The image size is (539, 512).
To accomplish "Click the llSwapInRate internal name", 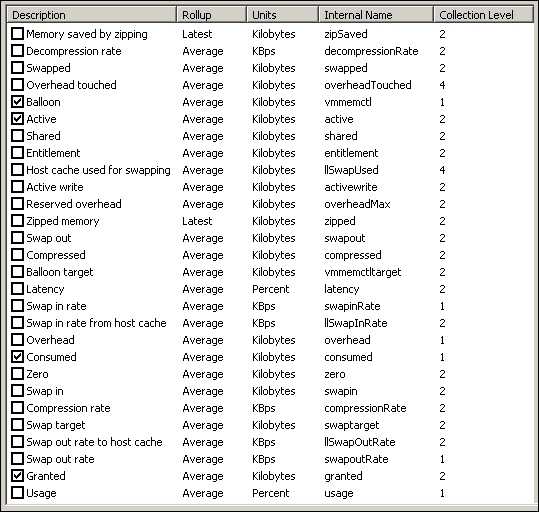I will 356,323.
